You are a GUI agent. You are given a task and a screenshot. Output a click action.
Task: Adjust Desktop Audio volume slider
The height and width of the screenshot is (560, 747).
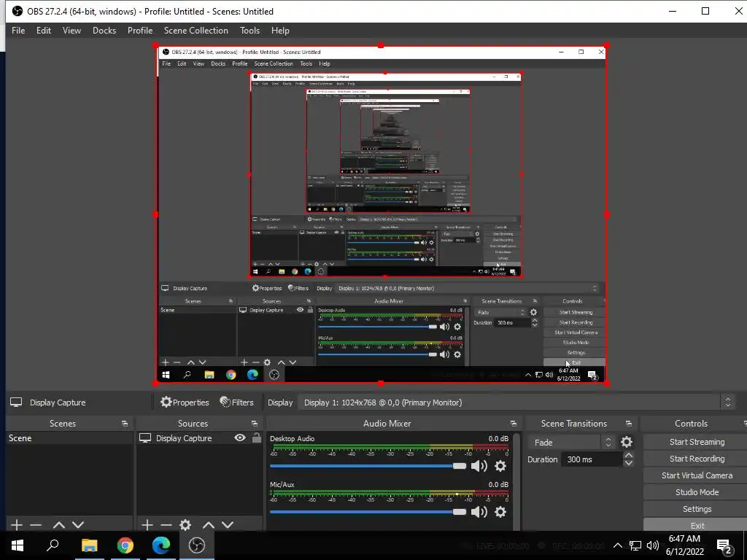coord(368,466)
